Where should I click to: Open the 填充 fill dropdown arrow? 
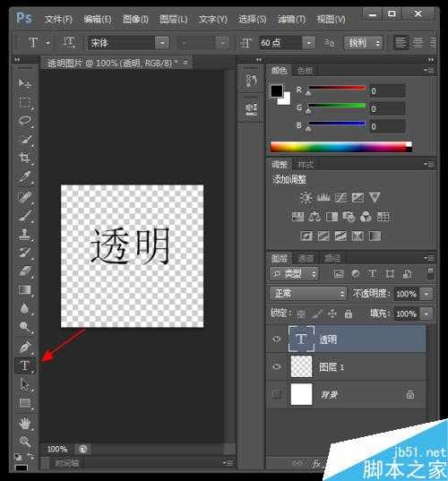[426, 314]
